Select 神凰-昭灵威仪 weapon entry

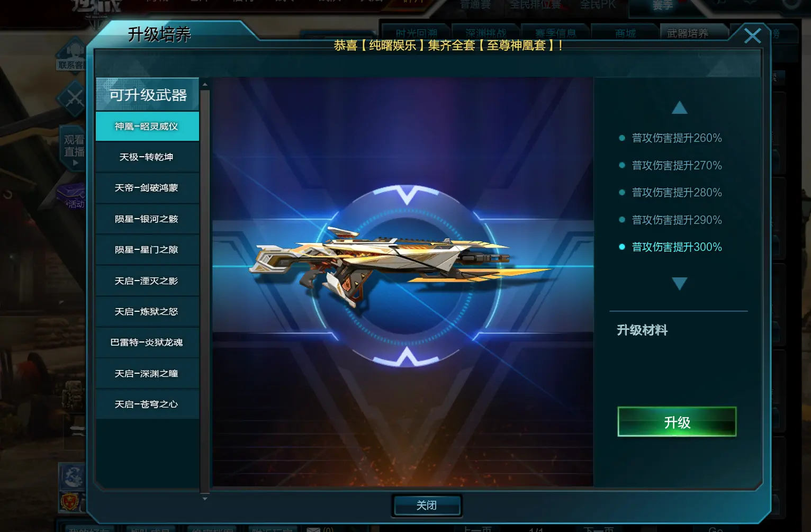point(147,126)
